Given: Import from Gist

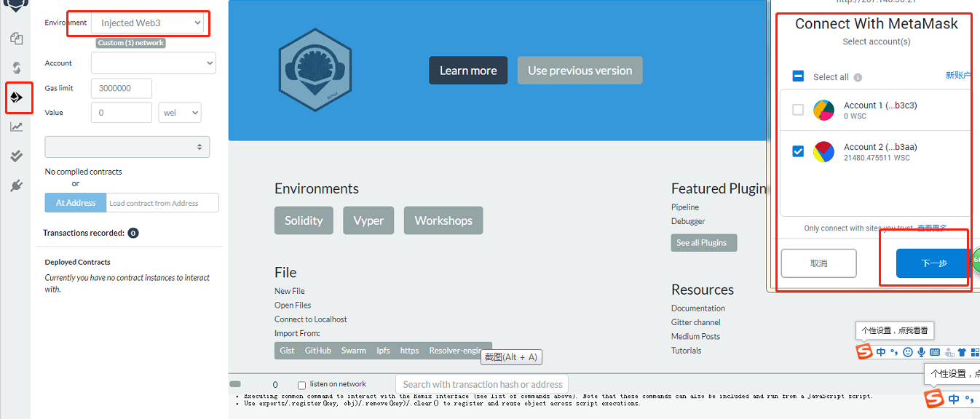Looking at the screenshot, I should tap(288, 351).
